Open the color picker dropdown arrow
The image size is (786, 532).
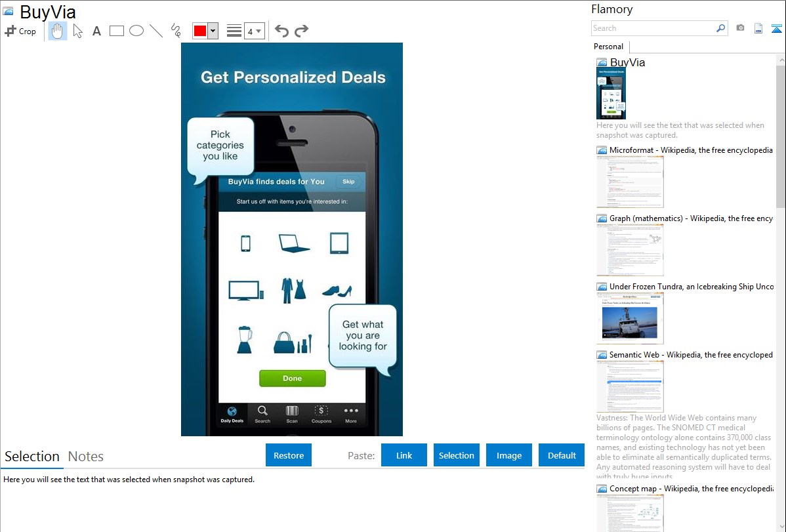pos(213,31)
